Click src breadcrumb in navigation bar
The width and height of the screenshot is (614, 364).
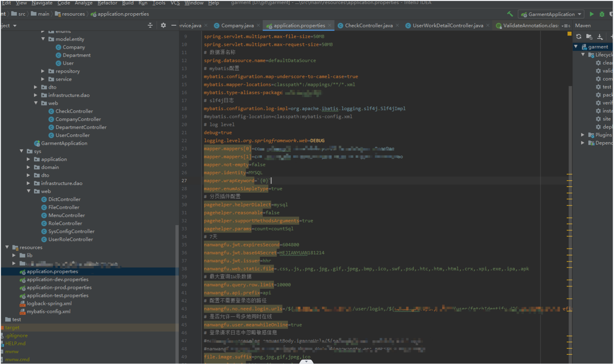[18, 14]
